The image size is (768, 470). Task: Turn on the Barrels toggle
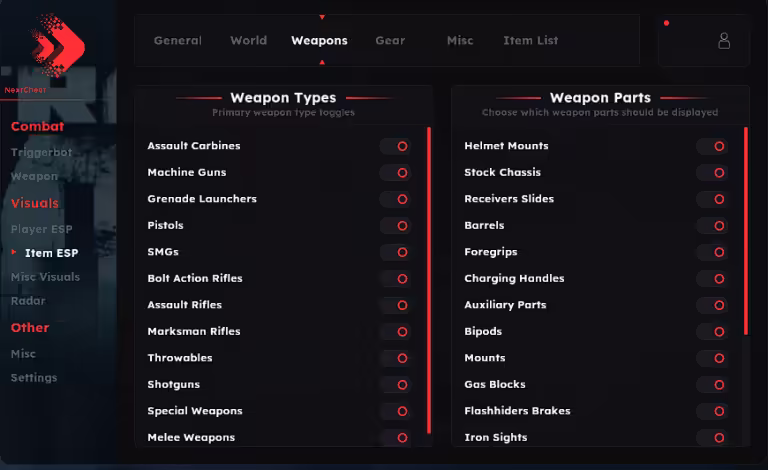tap(713, 226)
